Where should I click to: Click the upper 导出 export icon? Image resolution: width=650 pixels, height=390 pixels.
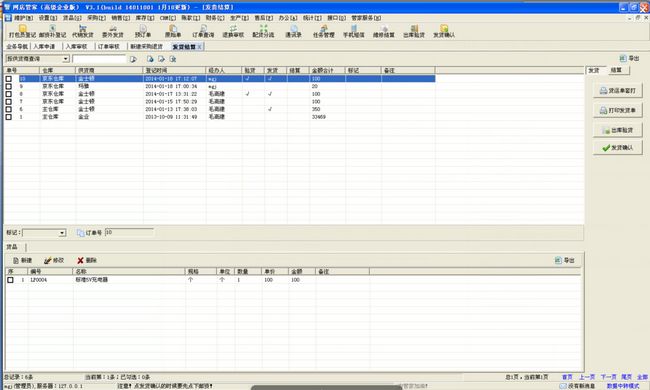pyautogui.click(x=623, y=58)
